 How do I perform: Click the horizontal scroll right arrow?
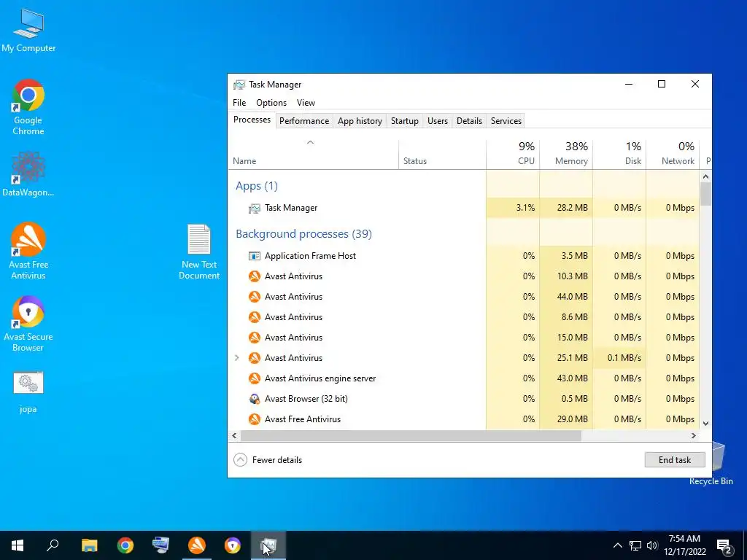[694, 436]
